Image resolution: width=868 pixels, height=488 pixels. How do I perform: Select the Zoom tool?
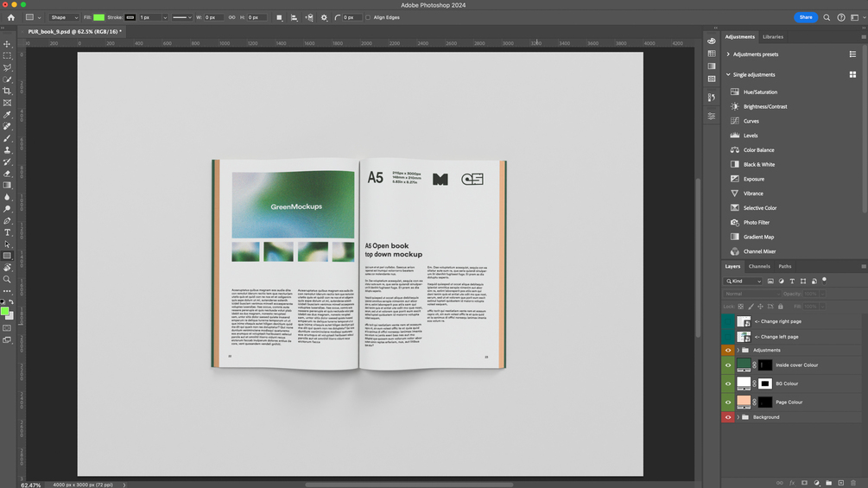click(x=7, y=279)
